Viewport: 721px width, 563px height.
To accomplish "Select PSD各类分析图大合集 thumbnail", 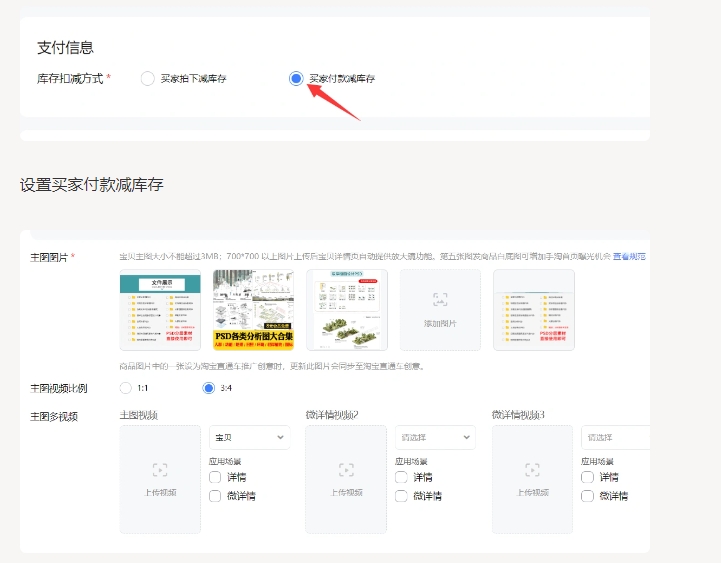I will click(x=253, y=310).
